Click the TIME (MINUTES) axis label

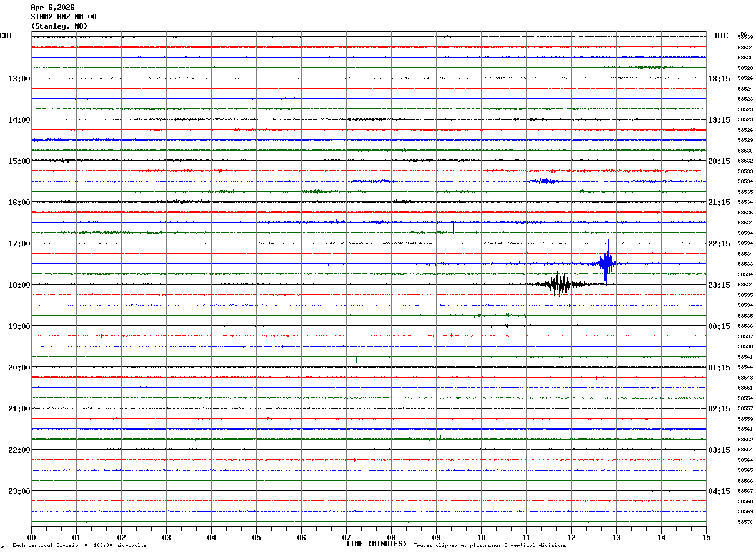coord(376,544)
